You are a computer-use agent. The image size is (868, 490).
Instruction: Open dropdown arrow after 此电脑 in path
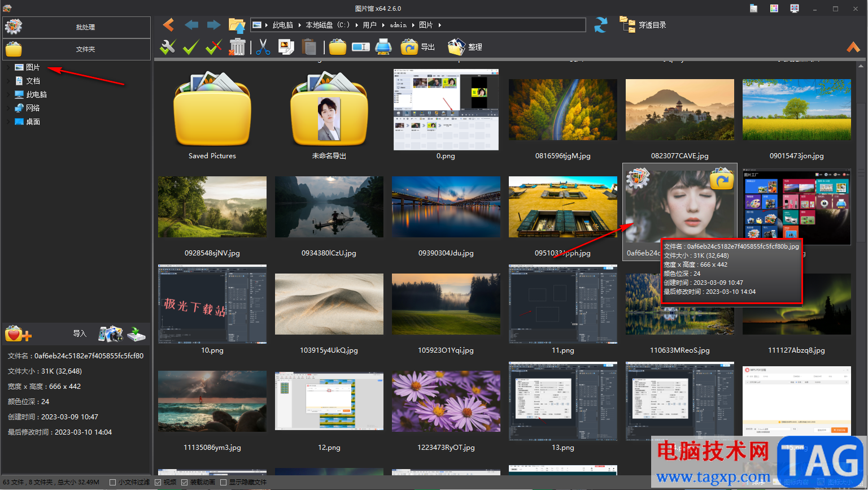(x=300, y=25)
